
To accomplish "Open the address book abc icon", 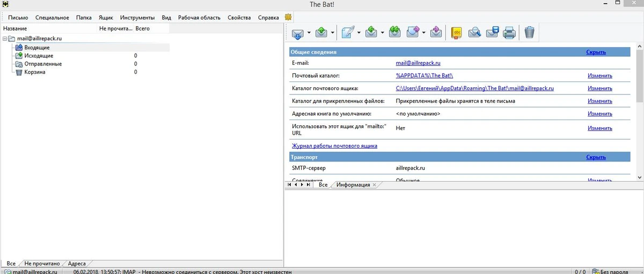I will [457, 33].
